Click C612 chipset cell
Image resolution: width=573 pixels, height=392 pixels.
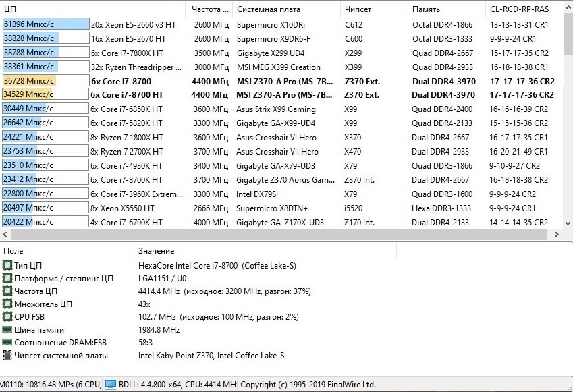[x=354, y=24]
